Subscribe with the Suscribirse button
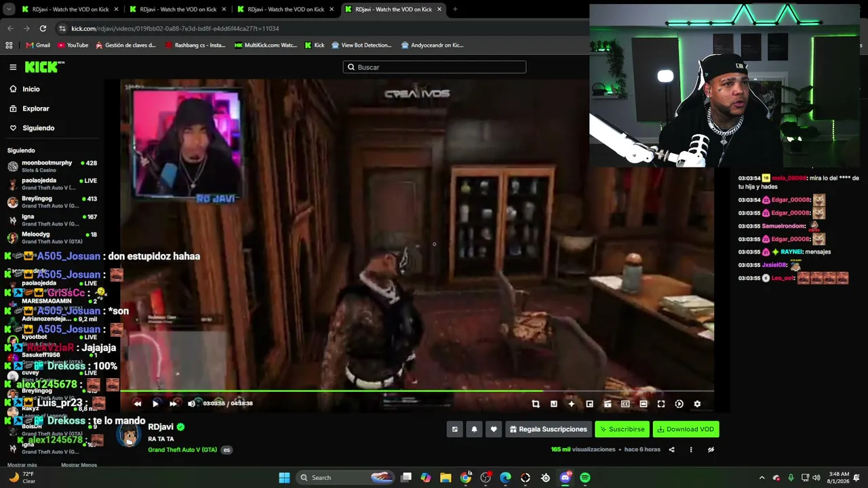Viewport: 868px width, 488px height. [622, 429]
